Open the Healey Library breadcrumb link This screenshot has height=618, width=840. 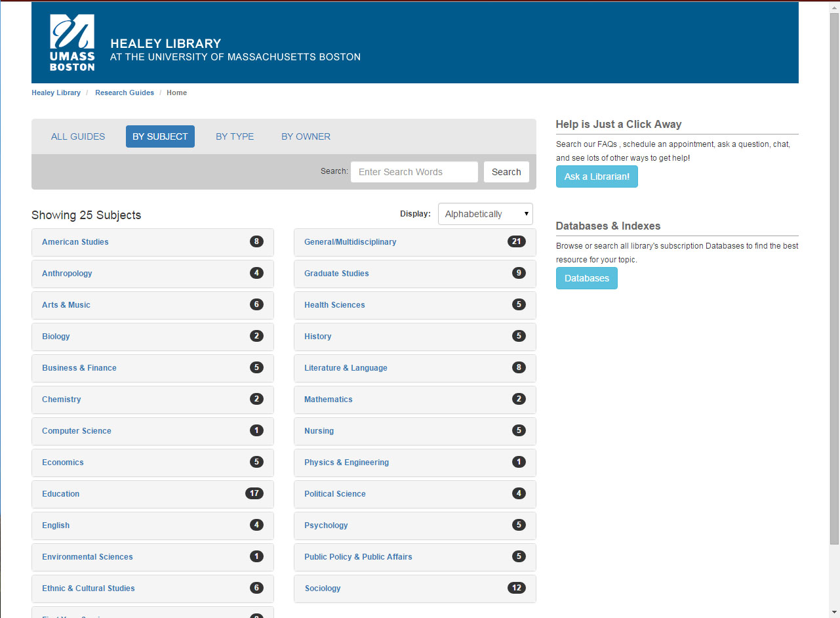pos(56,93)
